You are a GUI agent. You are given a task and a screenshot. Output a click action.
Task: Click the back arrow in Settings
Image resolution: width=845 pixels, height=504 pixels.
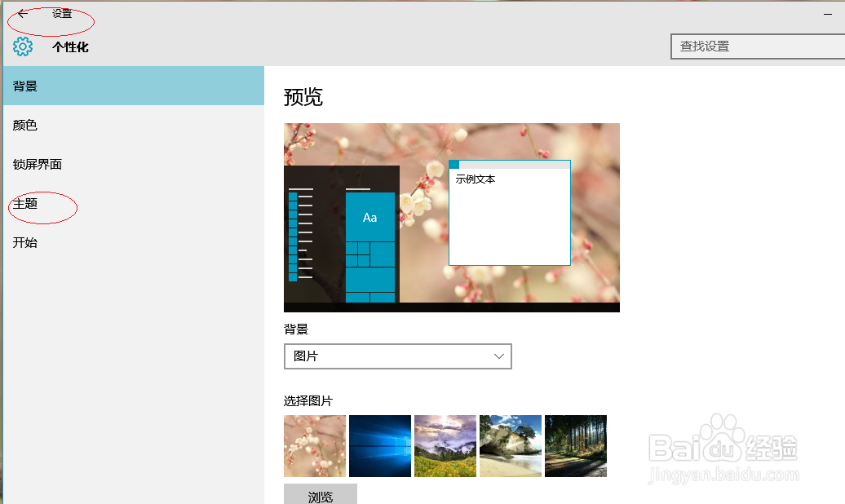(x=22, y=14)
